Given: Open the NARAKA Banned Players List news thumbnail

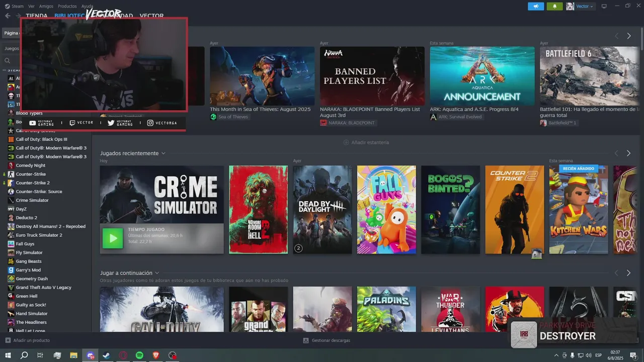Looking at the screenshot, I should 372,76.
